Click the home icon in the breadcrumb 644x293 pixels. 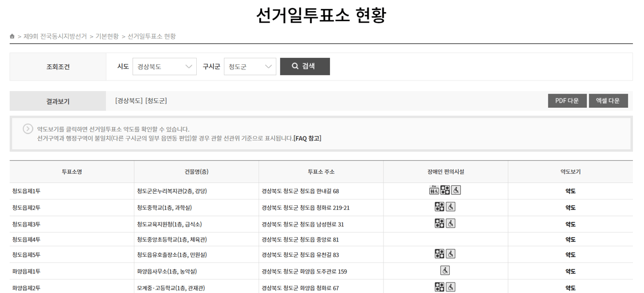point(12,36)
